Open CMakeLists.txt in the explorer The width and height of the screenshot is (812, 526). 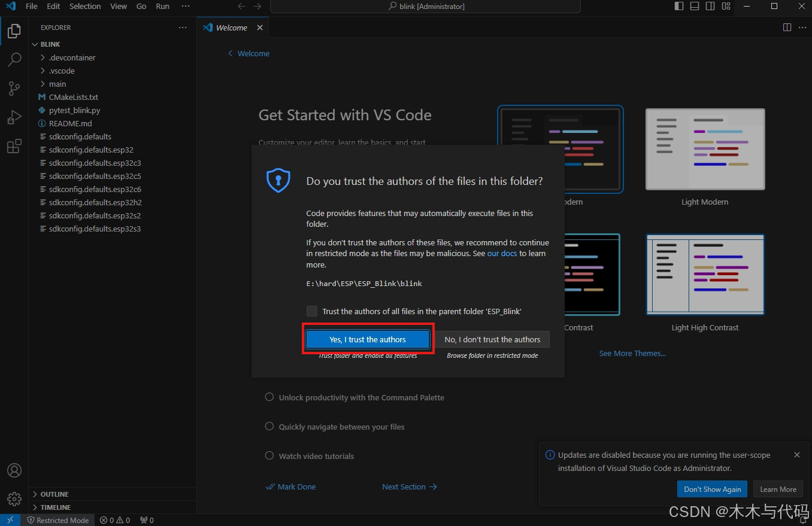(113, 97)
